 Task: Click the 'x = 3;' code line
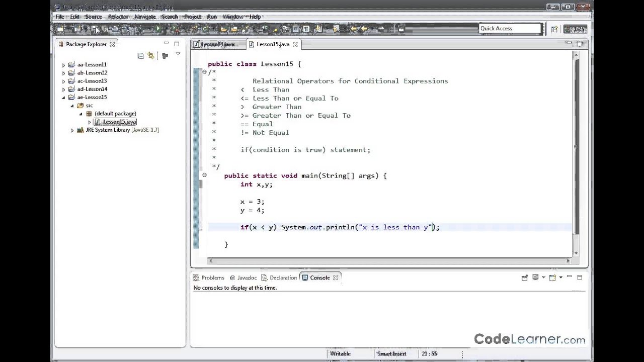pos(252,202)
